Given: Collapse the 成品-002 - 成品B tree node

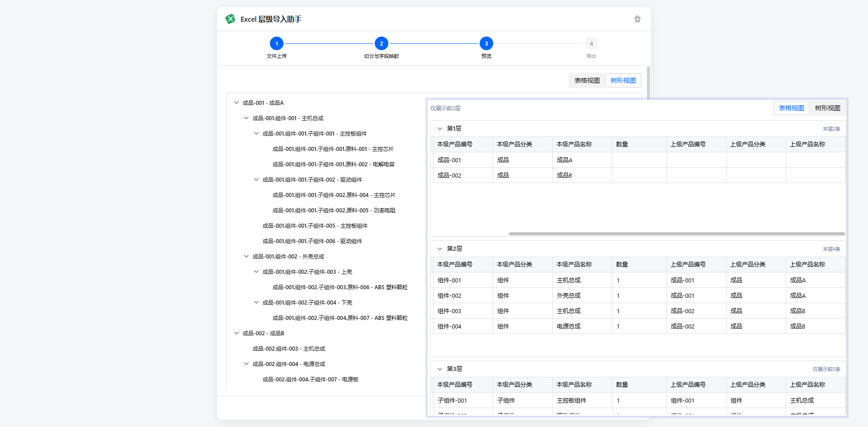Looking at the screenshot, I should point(236,333).
